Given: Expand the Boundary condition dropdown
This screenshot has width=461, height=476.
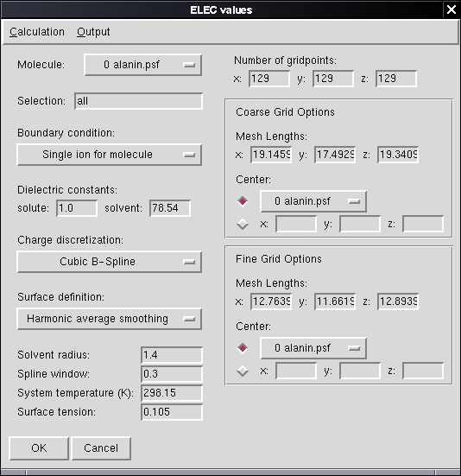Looking at the screenshot, I should 109,155.
